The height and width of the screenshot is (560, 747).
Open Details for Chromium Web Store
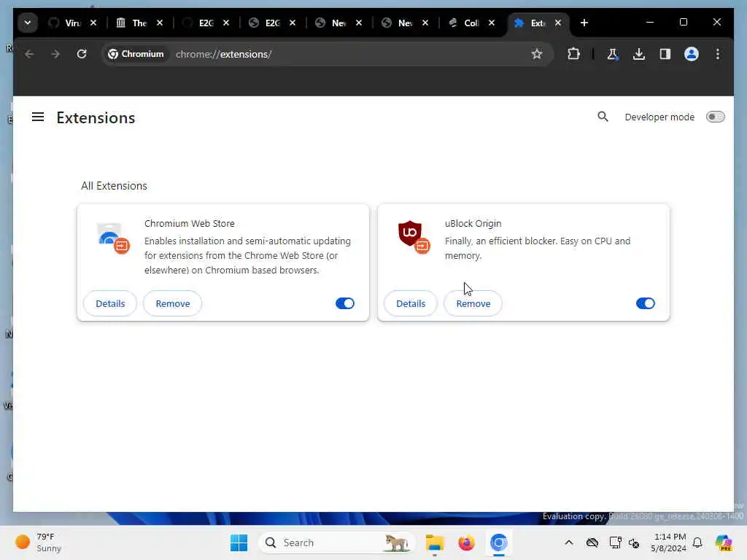coord(110,303)
